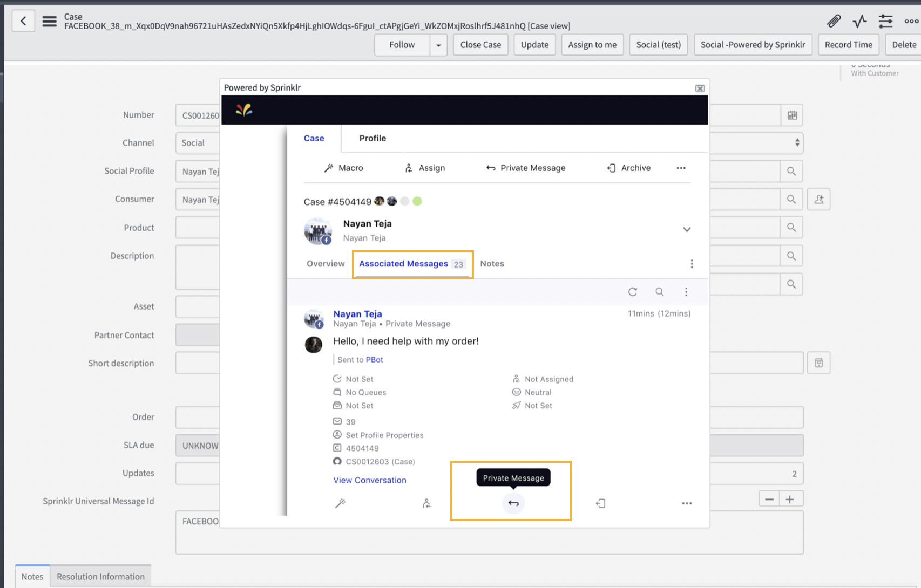Switch to the Profile tab
The width and height of the screenshot is (921, 588).
coord(373,138)
